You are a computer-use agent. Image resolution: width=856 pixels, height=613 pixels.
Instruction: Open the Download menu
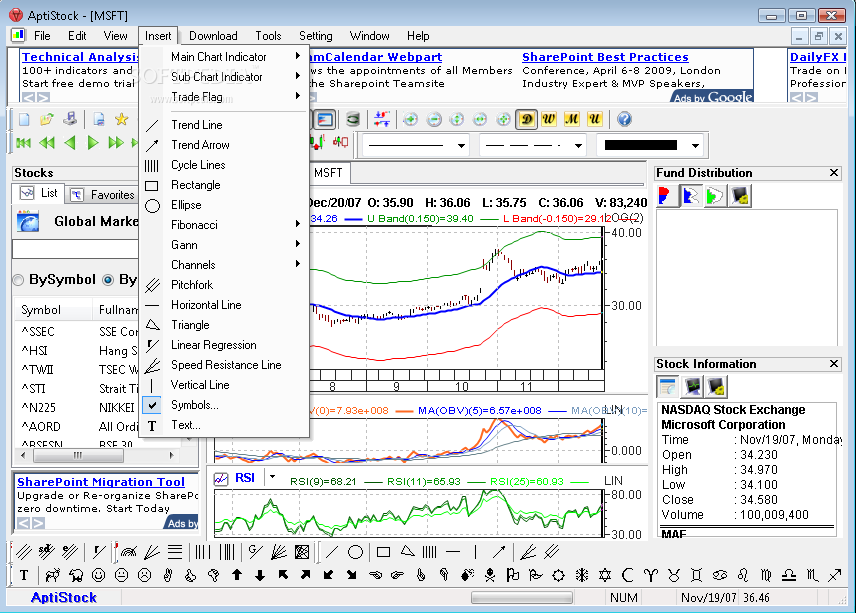click(213, 36)
